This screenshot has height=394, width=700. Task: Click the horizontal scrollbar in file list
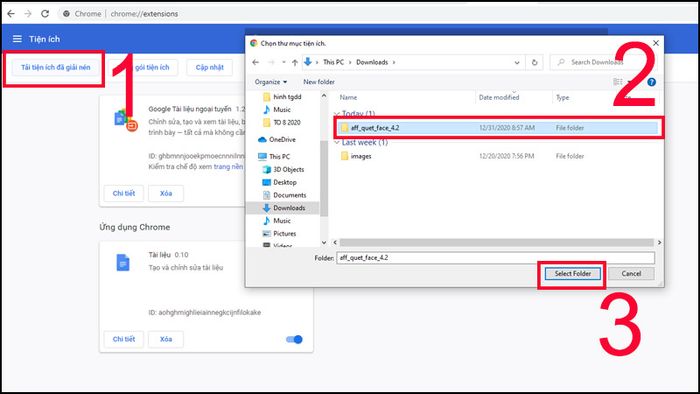pyautogui.click(x=496, y=242)
